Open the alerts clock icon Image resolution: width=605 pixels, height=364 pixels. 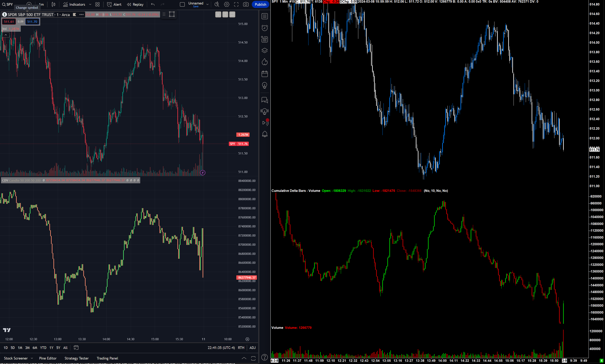[x=265, y=28]
